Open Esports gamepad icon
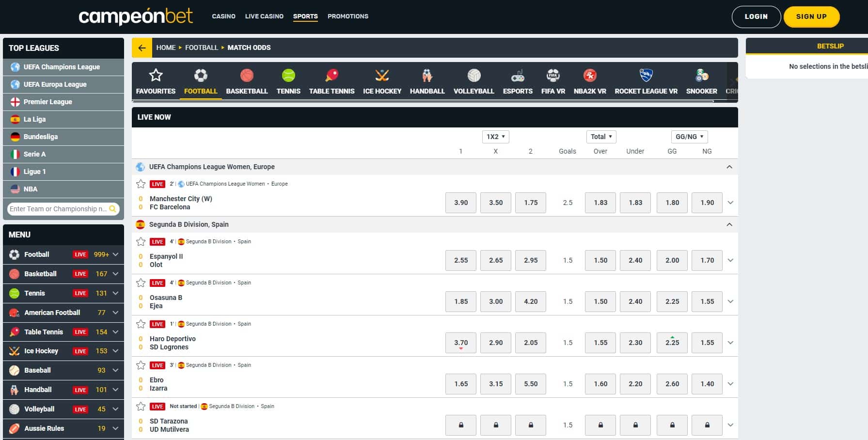This screenshot has height=440, width=868. click(x=518, y=75)
